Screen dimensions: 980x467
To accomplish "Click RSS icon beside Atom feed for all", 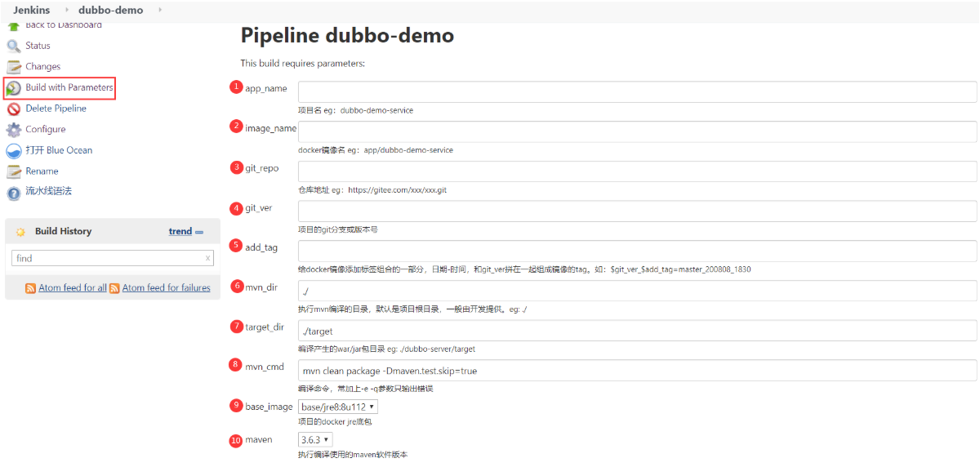I will tap(30, 288).
